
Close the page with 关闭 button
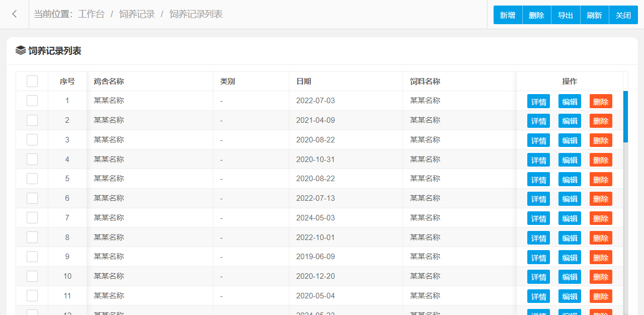[x=623, y=15]
